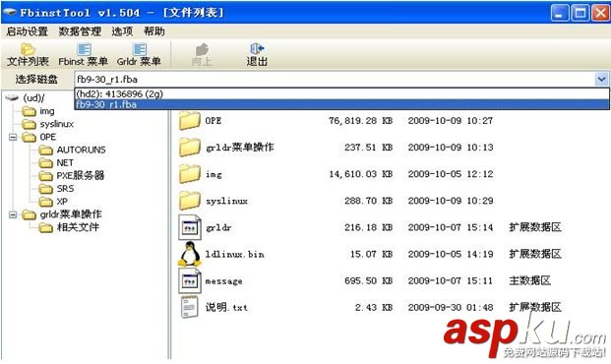The image size is (611, 364).
Task: Select the OPE file name in the list
Action: (214, 121)
